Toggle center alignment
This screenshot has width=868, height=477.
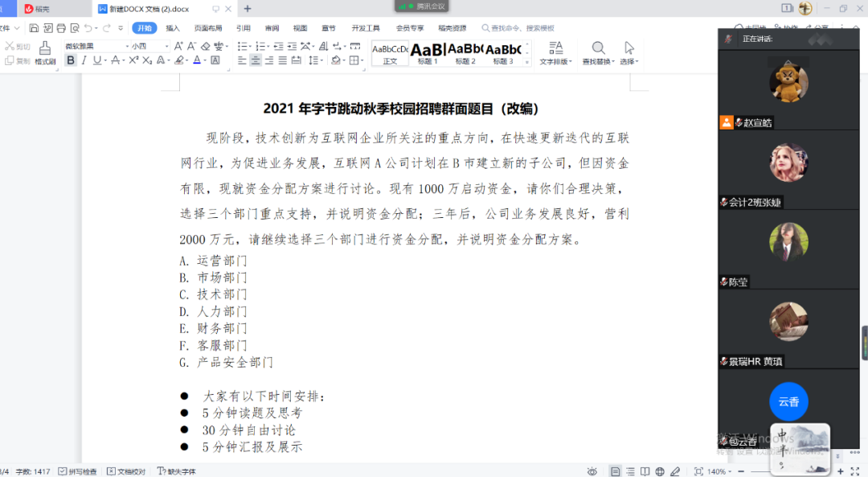(x=256, y=60)
